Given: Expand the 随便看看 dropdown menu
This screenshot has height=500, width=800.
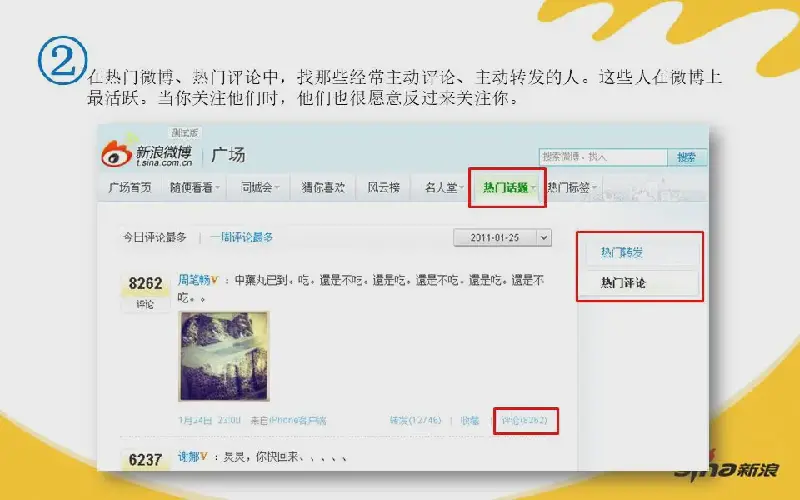Looking at the screenshot, I should click(x=194, y=188).
